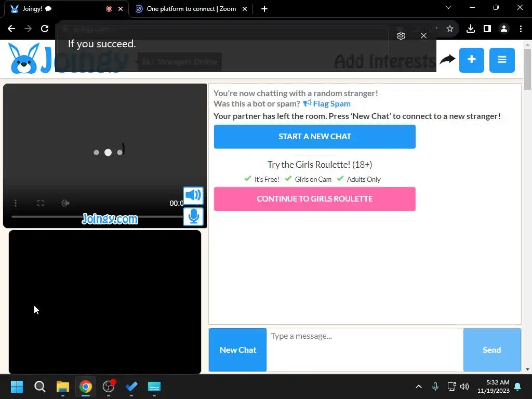Click the page vertical scrollbar

click(x=527, y=69)
